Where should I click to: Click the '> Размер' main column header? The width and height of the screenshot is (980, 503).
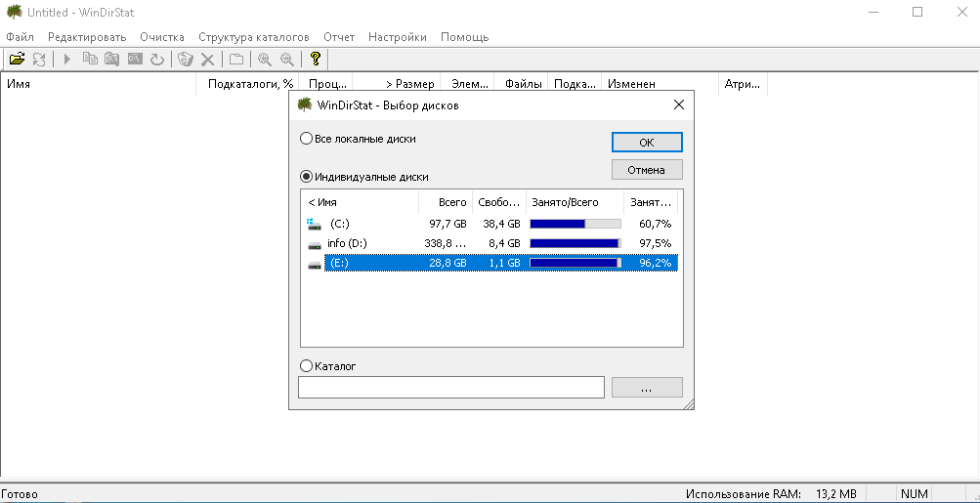point(397,84)
